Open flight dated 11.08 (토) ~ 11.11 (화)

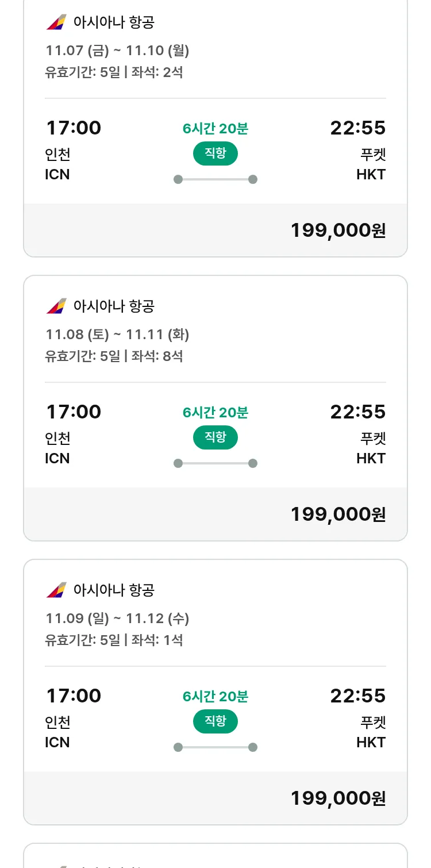click(x=117, y=334)
